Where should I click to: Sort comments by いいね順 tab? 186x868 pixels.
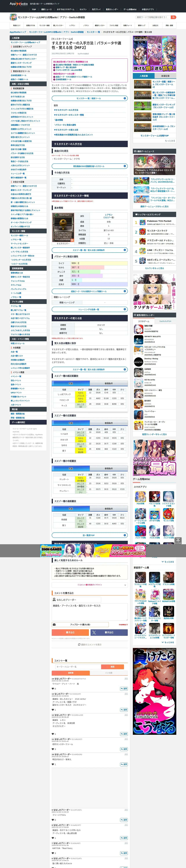point(109,673)
